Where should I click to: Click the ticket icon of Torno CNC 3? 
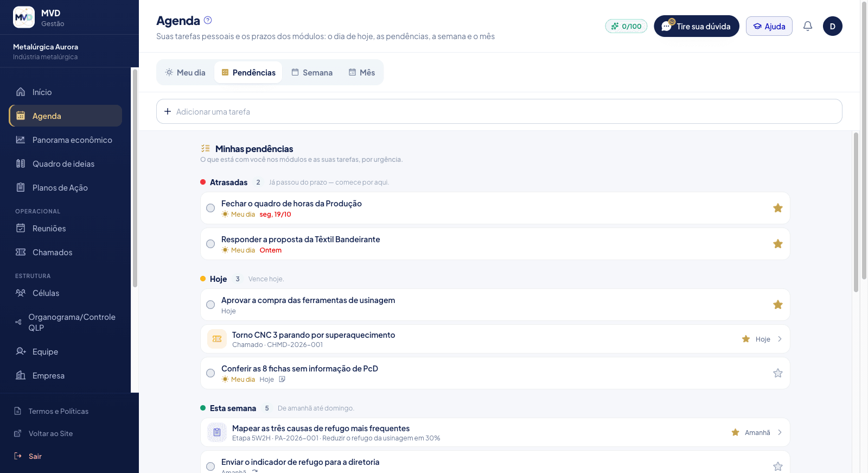217,339
